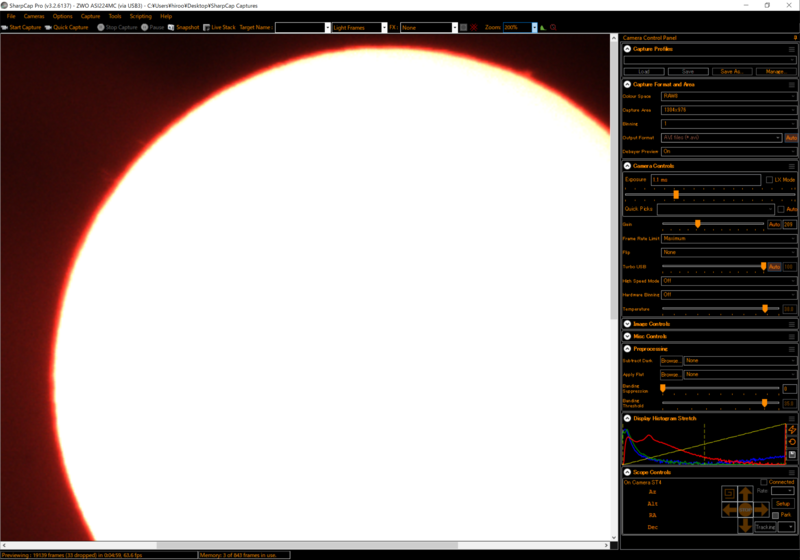Open the Capture Profiles section menu icon

pos(792,49)
